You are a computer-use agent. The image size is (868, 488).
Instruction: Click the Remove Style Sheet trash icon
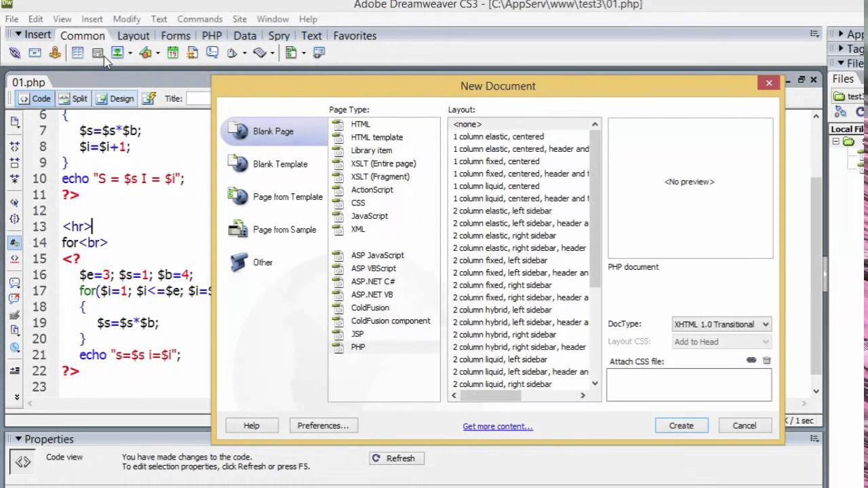click(x=767, y=361)
